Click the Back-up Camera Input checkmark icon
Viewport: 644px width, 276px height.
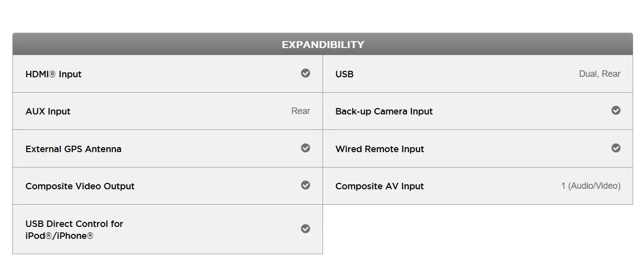pos(616,110)
